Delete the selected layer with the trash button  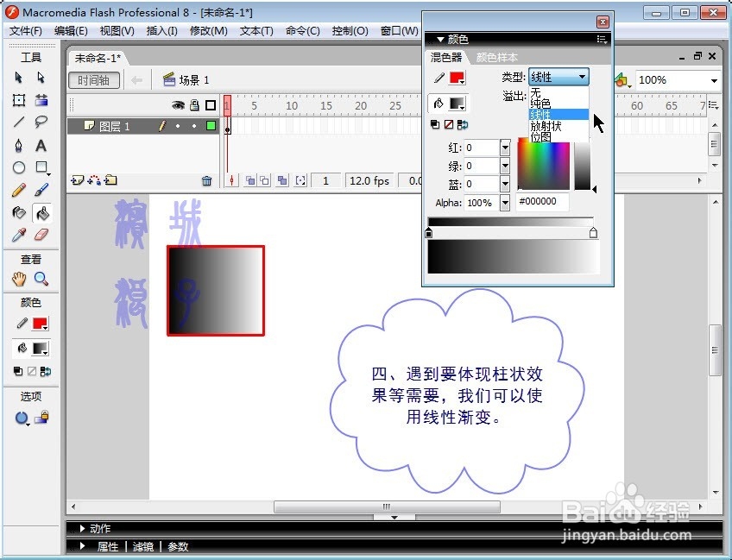205,179
